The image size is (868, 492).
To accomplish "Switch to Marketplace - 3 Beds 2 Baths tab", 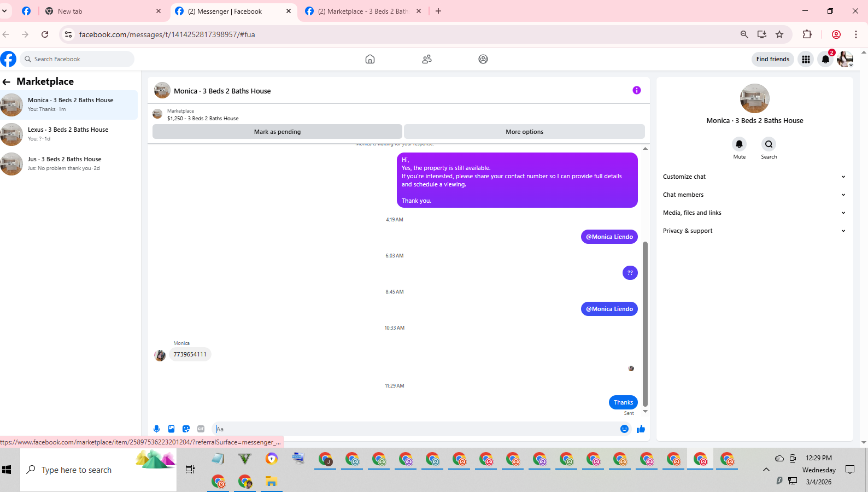I will point(363,11).
